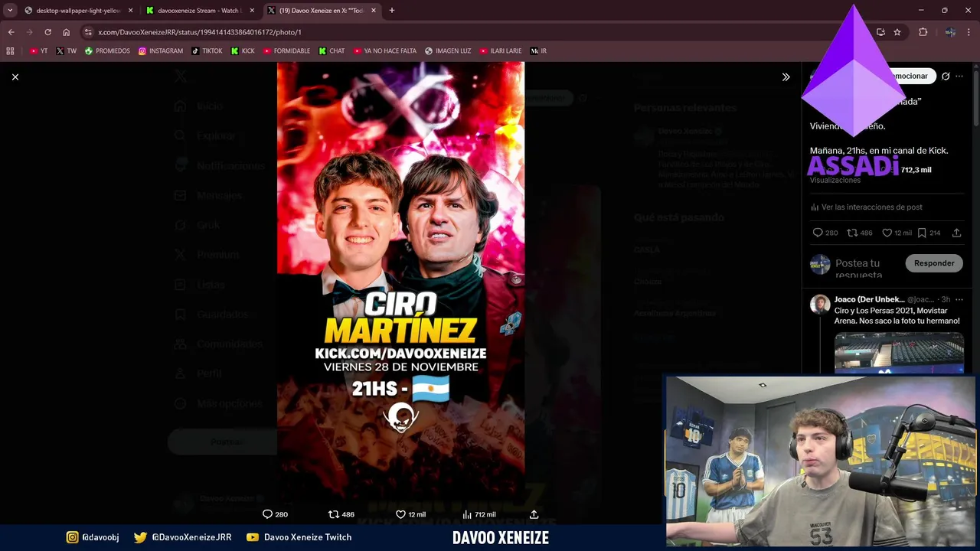Open Joaco (Der Unbek... display name
980x551 pixels.
[869, 299]
